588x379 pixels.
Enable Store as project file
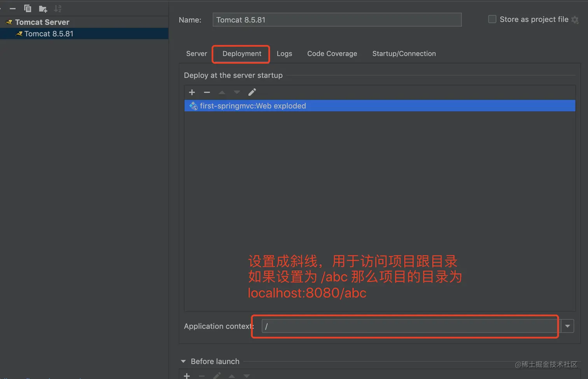click(492, 19)
